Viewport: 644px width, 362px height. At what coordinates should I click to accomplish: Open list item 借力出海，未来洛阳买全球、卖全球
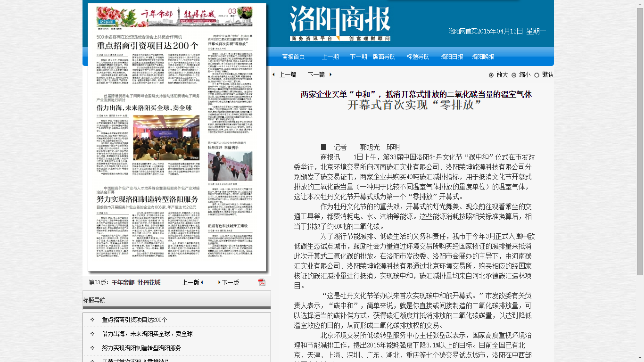tap(147, 334)
